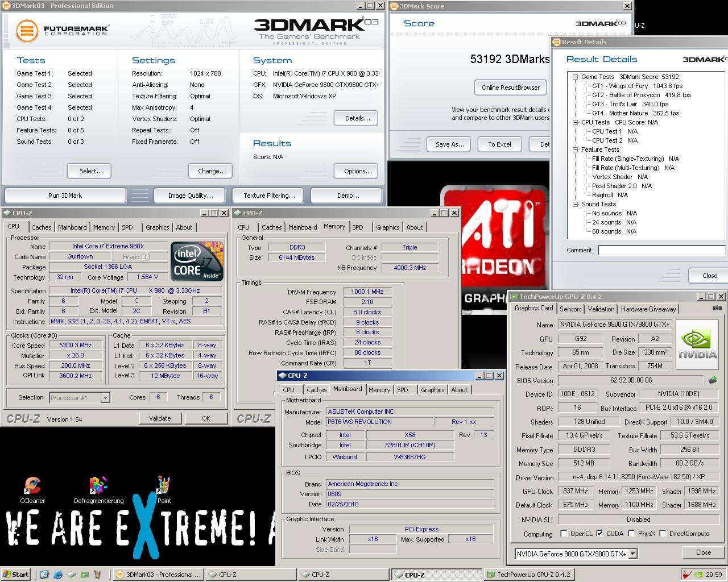
Task: Click Save As... in 3DMark Score
Action: point(450,144)
